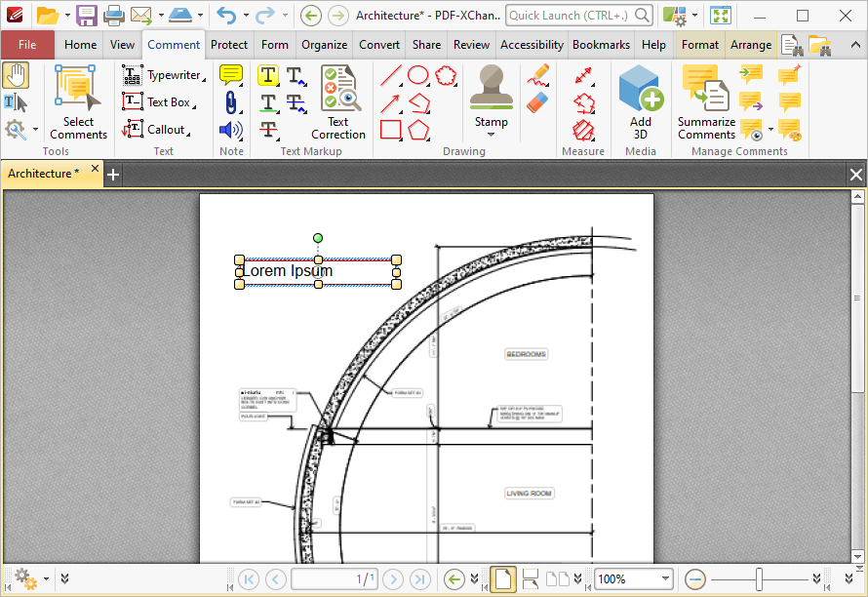The image size is (868, 597).
Task: Select the Line drawing tool
Action: [391, 75]
